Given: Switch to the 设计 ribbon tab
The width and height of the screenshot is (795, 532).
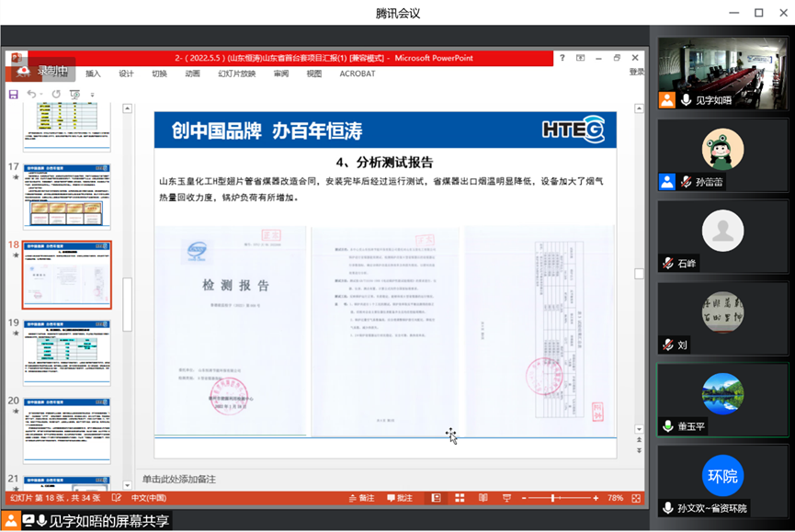Looking at the screenshot, I should (125, 73).
